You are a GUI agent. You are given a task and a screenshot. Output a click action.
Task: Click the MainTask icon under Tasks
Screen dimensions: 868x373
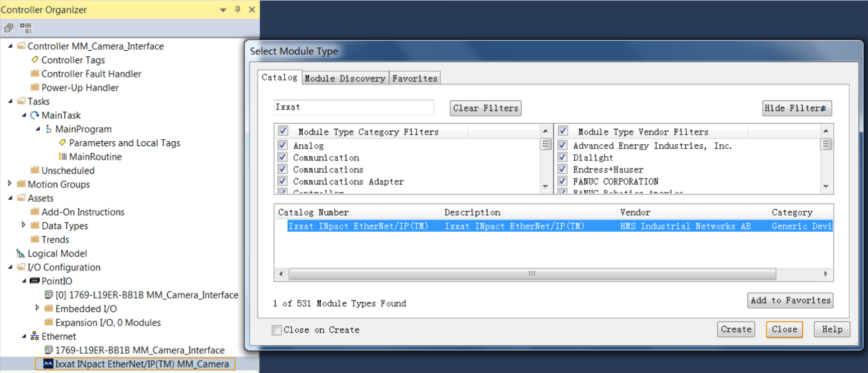pos(34,115)
